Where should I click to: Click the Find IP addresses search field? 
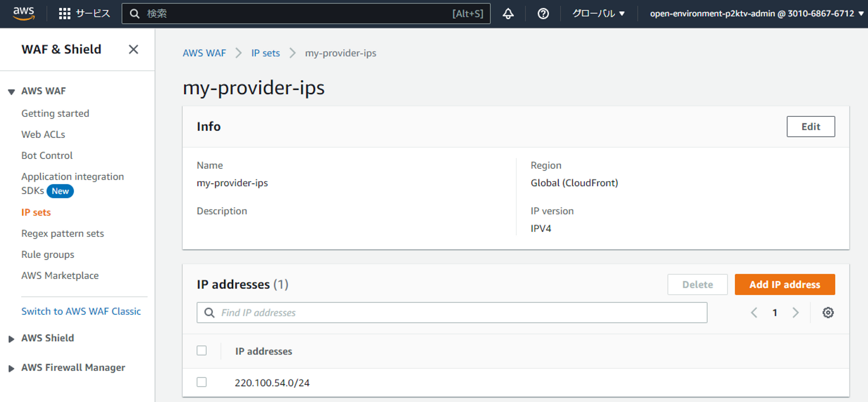451,312
